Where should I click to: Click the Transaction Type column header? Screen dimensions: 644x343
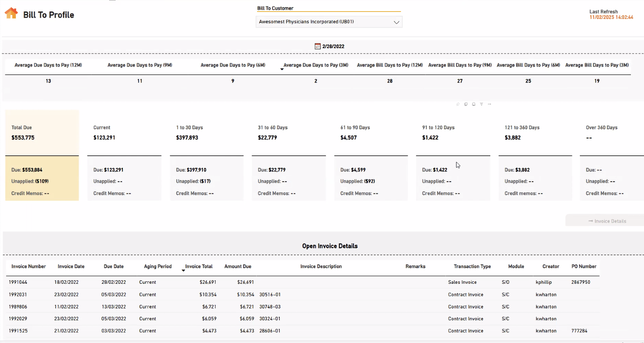point(472,266)
